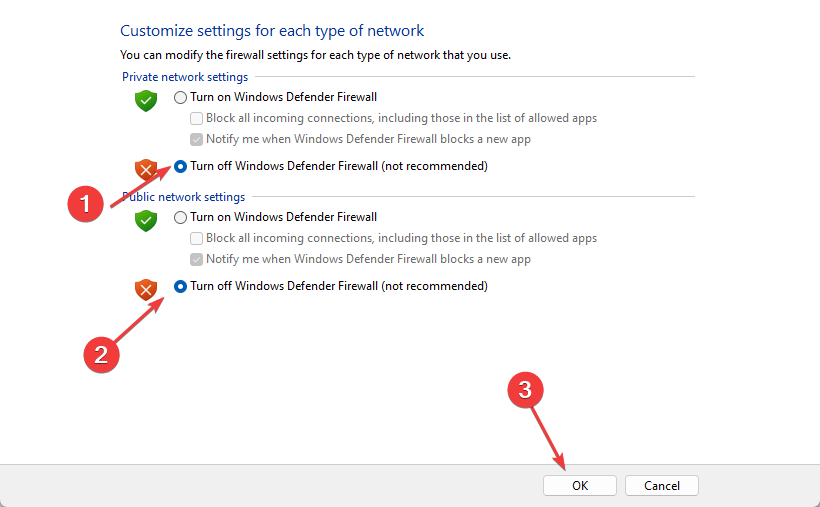
Task: Select Turn off Windows Defender Firewall for public network
Action: click(180, 286)
